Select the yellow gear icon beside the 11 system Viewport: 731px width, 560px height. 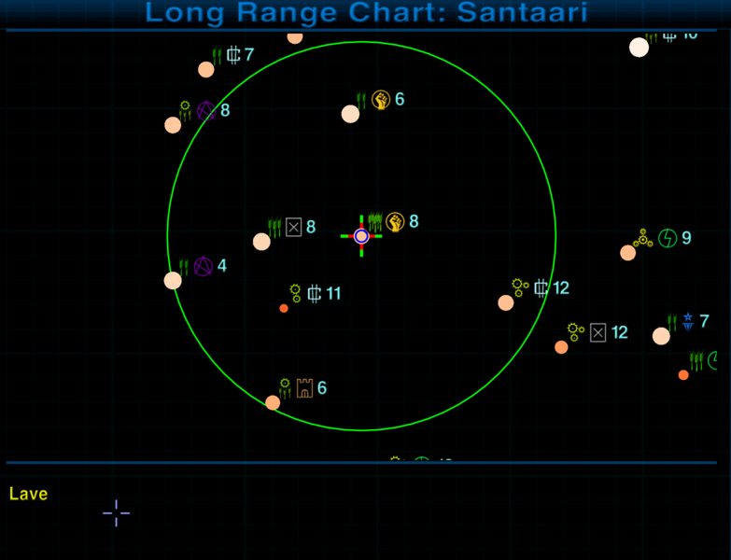[296, 293]
